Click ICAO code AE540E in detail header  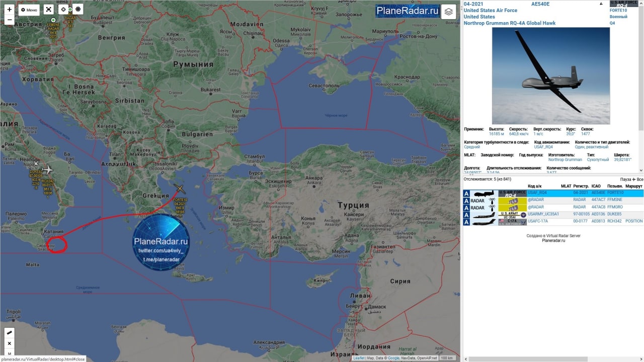(540, 4)
